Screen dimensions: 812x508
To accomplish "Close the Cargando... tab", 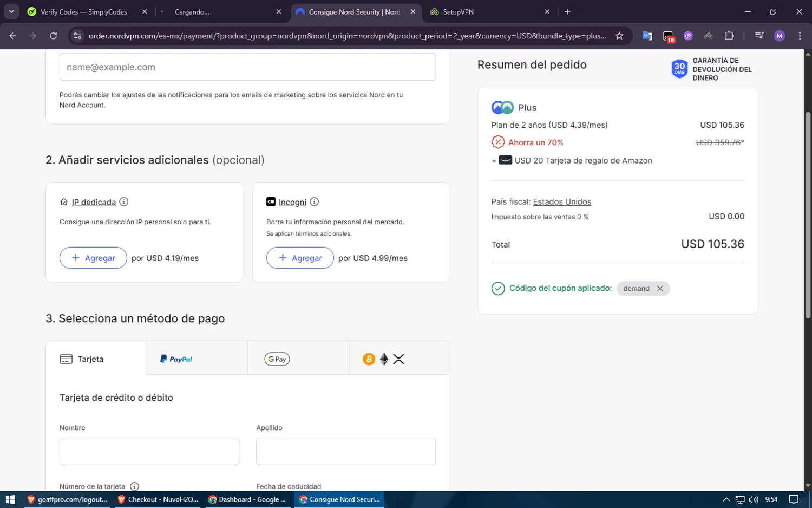I will (x=279, y=12).
